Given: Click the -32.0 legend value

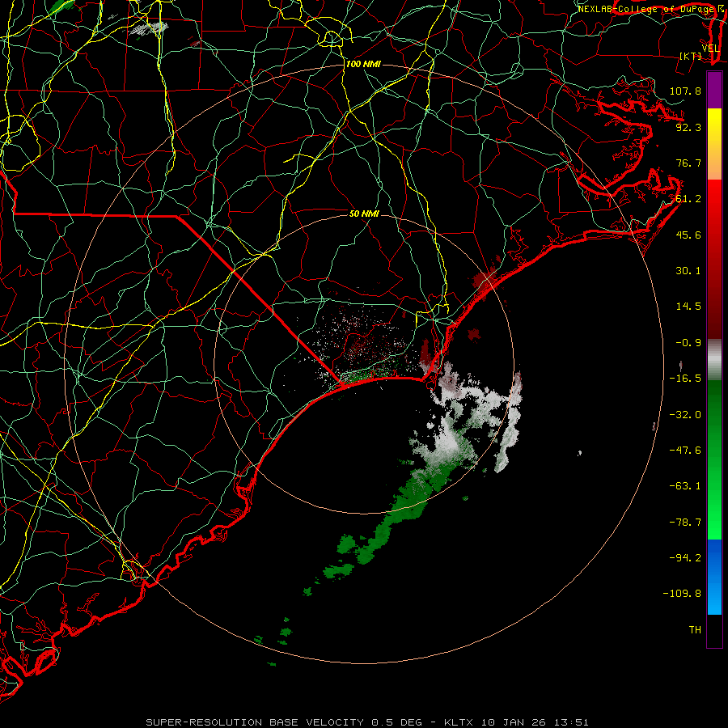Looking at the screenshot, I should pos(685,415).
